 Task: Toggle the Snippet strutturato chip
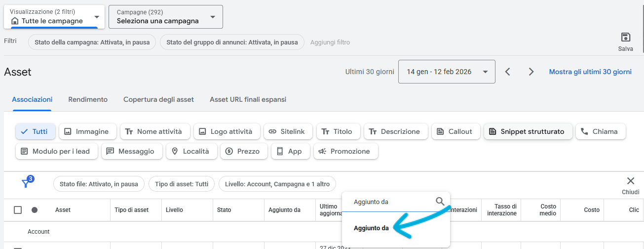coord(528,131)
